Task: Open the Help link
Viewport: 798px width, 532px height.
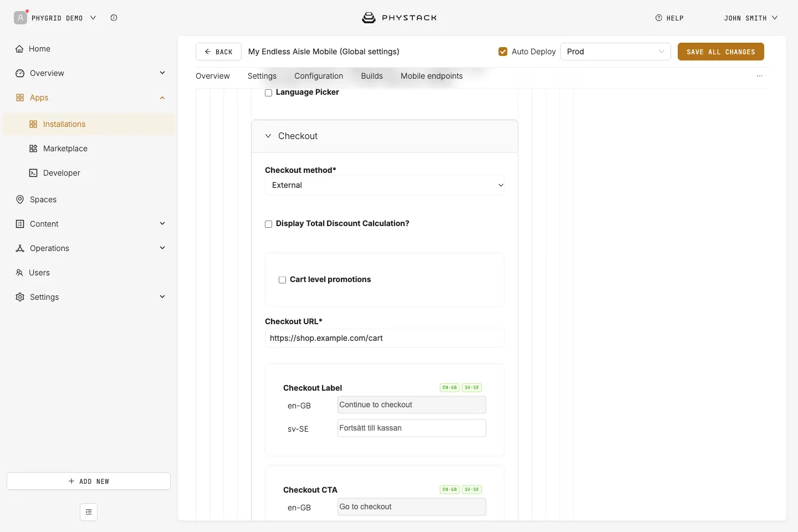Action: point(669,18)
